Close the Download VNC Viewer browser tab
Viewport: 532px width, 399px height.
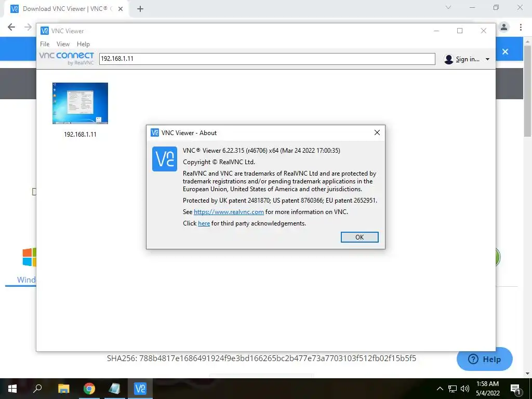pyautogui.click(x=121, y=9)
